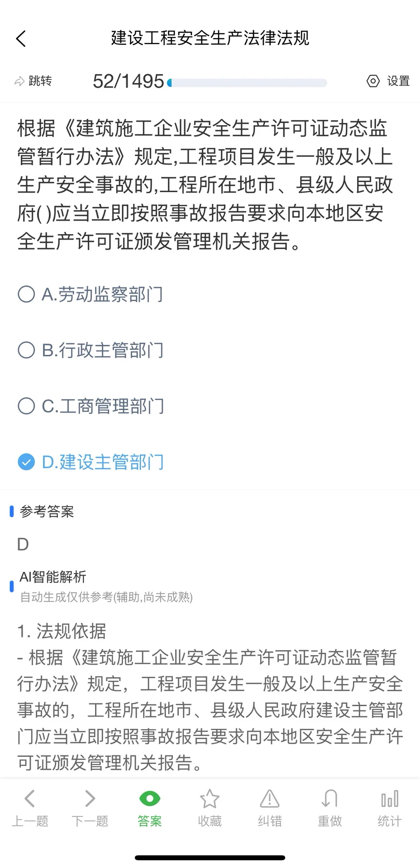The image size is (420, 868).
Task: Tap the 设置 text label
Action: [398, 81]
